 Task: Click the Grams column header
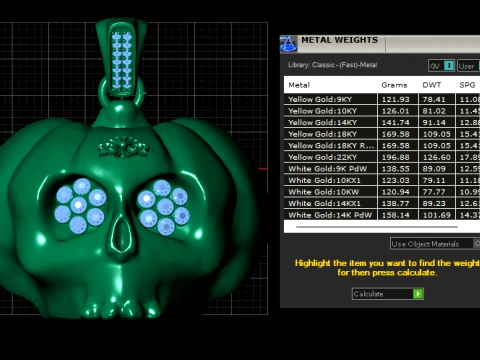coord(394,85)
